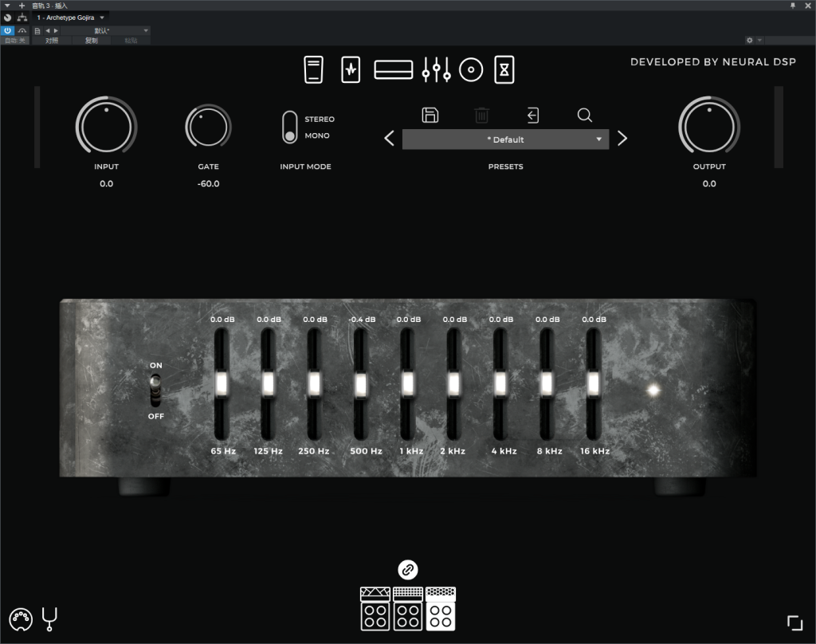The width and height of the screenshot is (816, 644).
Task: Delete the preset with trash icon
Action: point(481,115)
